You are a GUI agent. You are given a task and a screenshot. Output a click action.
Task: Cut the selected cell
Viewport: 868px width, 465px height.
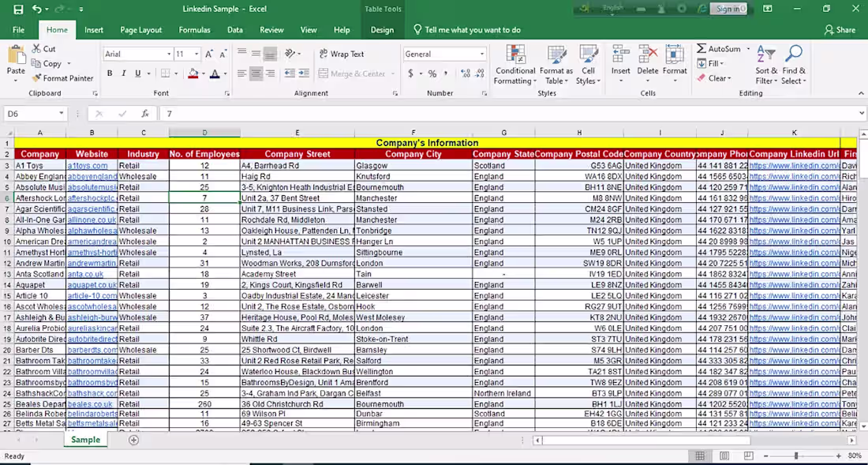coord(43,49)
